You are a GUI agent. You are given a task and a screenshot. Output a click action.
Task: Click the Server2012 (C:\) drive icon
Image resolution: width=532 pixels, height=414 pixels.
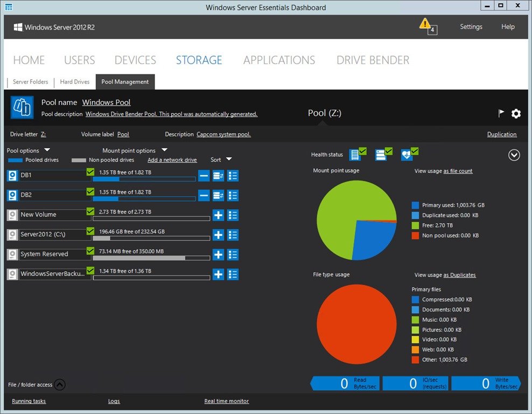[x=12, y=234]
